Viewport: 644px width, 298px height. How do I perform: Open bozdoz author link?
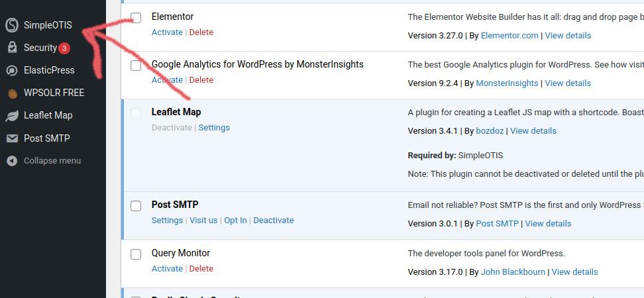coord(490,131)
